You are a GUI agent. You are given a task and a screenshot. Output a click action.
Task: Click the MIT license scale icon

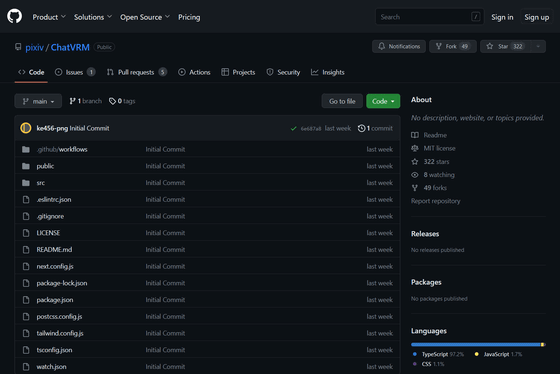click(x=415, y=148)
